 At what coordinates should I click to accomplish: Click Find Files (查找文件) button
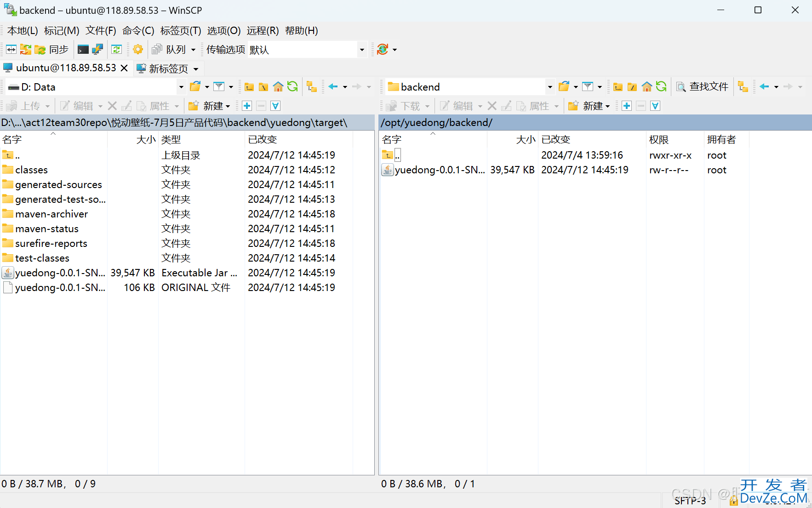702,86
